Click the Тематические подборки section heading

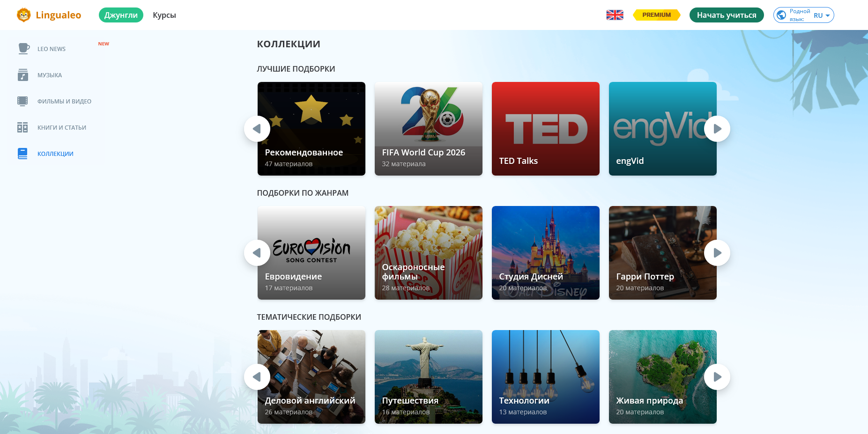click(x=309, y=317)
